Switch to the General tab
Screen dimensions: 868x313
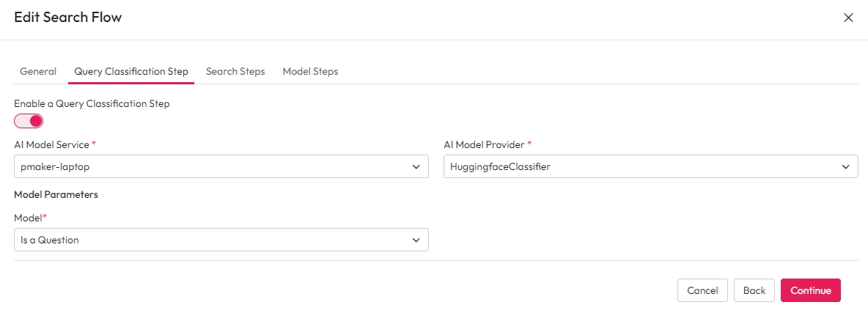(x=38, y=71)
